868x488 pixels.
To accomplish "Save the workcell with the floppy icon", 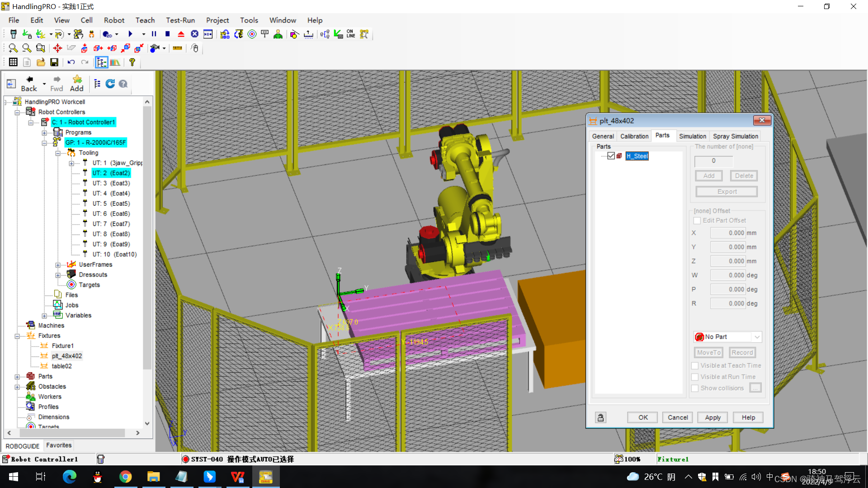I will [54, 62].
